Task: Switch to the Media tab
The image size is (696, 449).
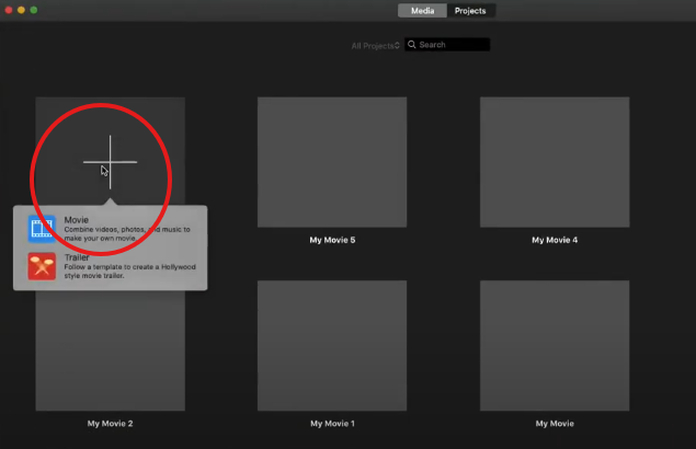Action: 422,11
